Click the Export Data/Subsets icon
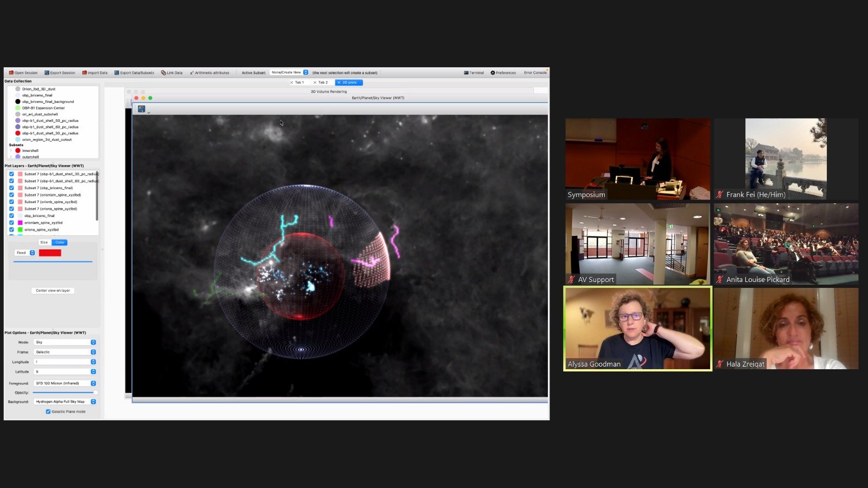Image resolution: width=868 pixels, height=488 pixels. (x=117, y=73)
